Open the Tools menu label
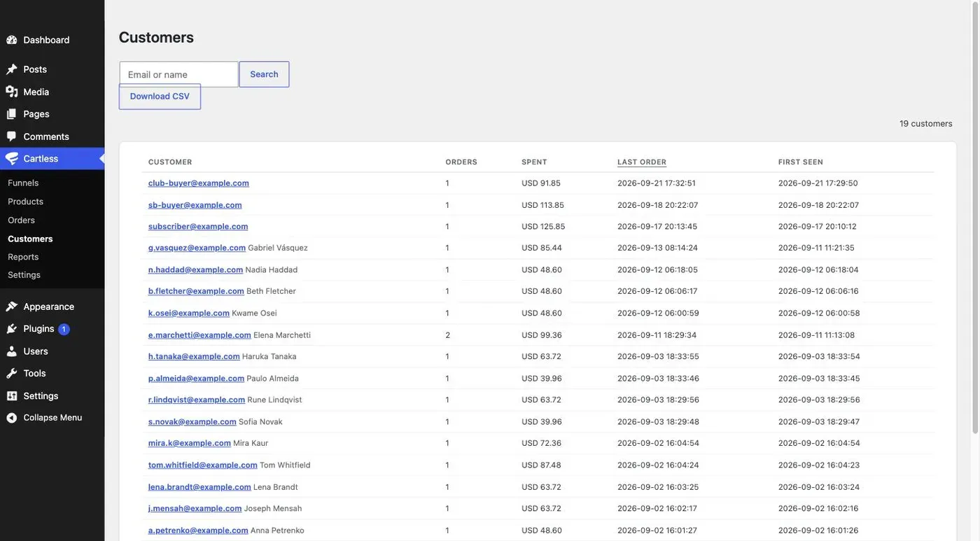This screenshot has height=541, width=980. click(x=34, y=374)
